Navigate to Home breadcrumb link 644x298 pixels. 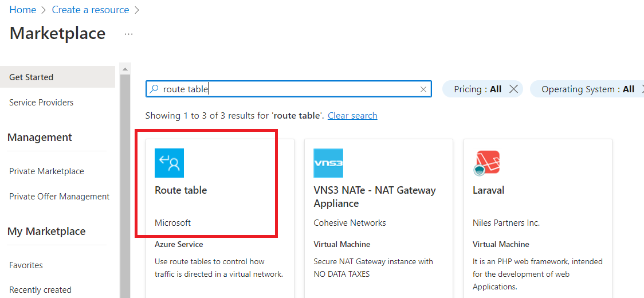[22, 10]
